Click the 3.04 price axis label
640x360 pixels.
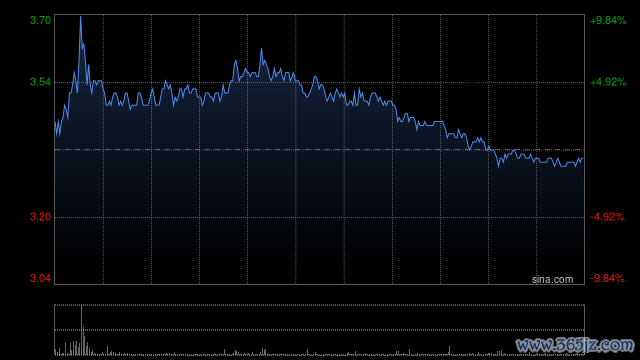pyautogui.click(x=40, y=278)
